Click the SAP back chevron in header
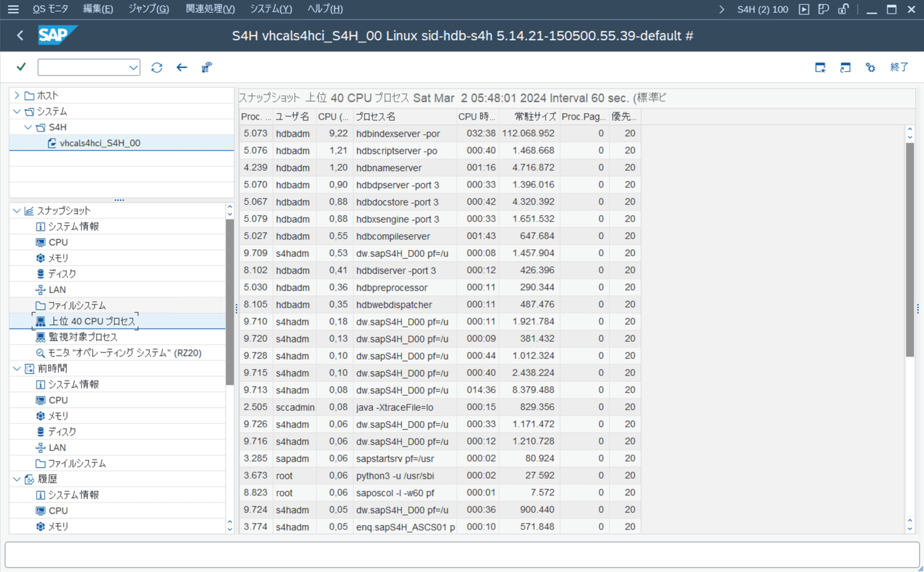 pos(20,35)
